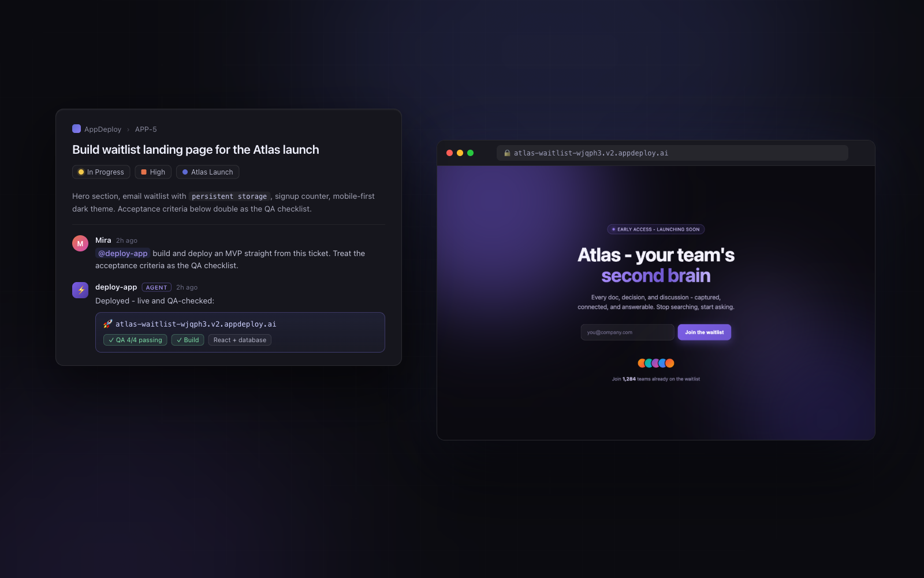Click the yellow minimize dot of the browser window
Screen dimensions: 924x578
tap(460, 153)
